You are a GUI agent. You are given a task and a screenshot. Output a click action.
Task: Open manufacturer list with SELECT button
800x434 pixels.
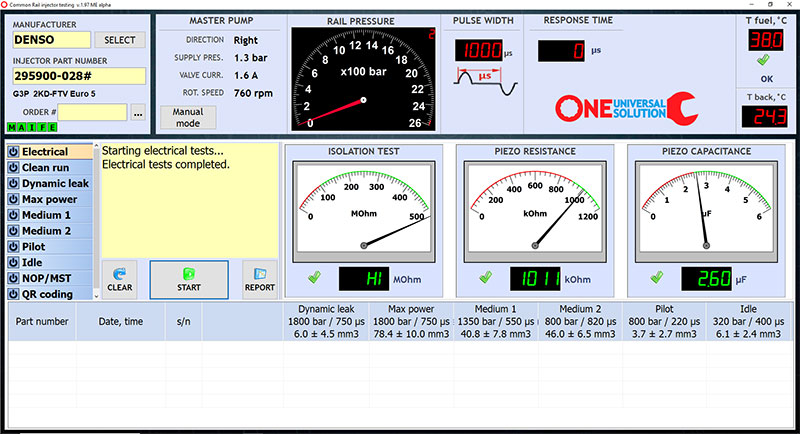(x=119, y=40)
